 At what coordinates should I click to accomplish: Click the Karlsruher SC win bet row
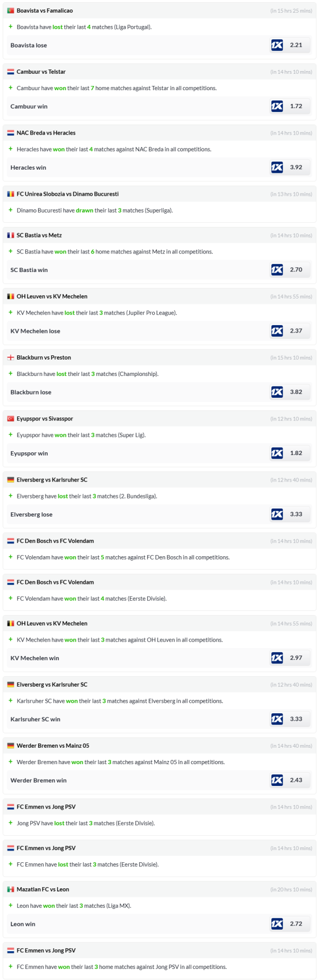(36, 720)
